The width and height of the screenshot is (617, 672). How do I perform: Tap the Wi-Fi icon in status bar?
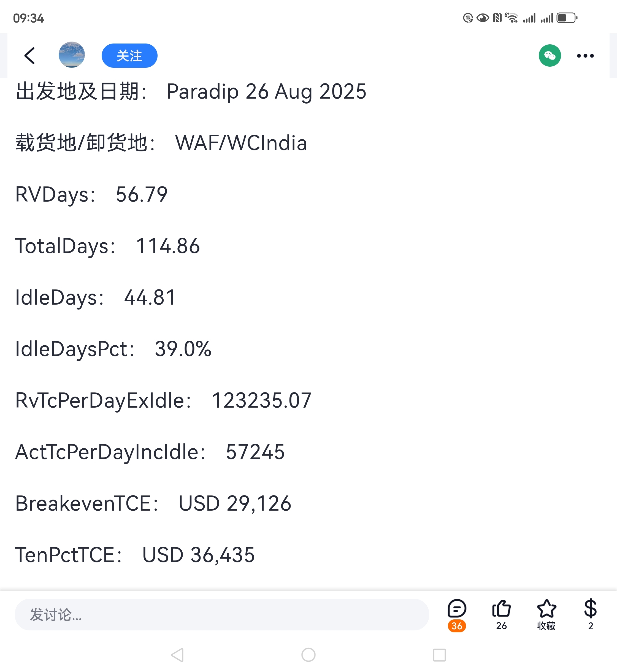tap(511, 18)
